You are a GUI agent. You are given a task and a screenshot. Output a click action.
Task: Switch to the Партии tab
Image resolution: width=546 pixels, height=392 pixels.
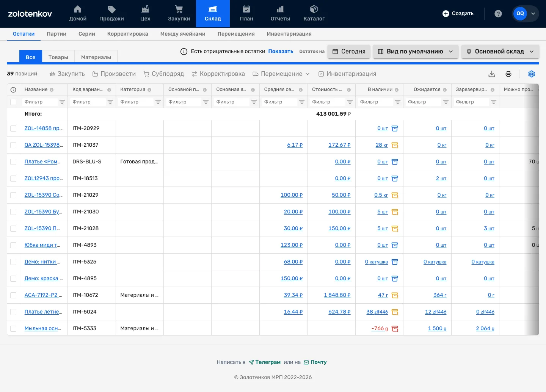pos(56,34)
